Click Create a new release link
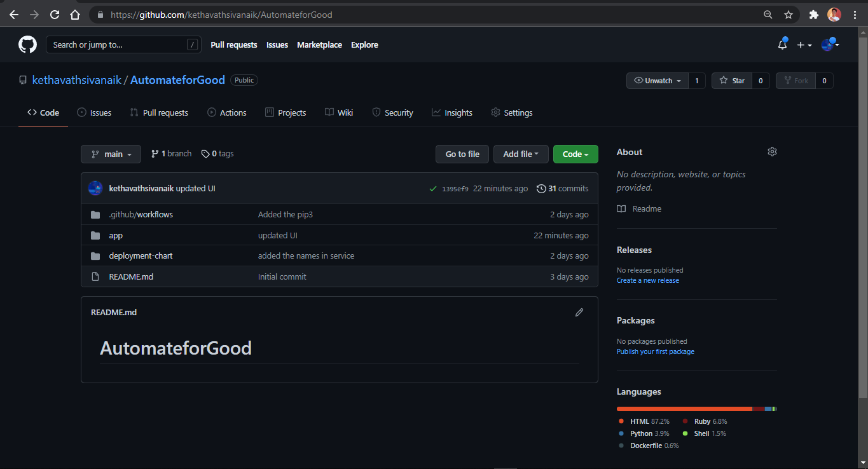 (x=648, y=280)
